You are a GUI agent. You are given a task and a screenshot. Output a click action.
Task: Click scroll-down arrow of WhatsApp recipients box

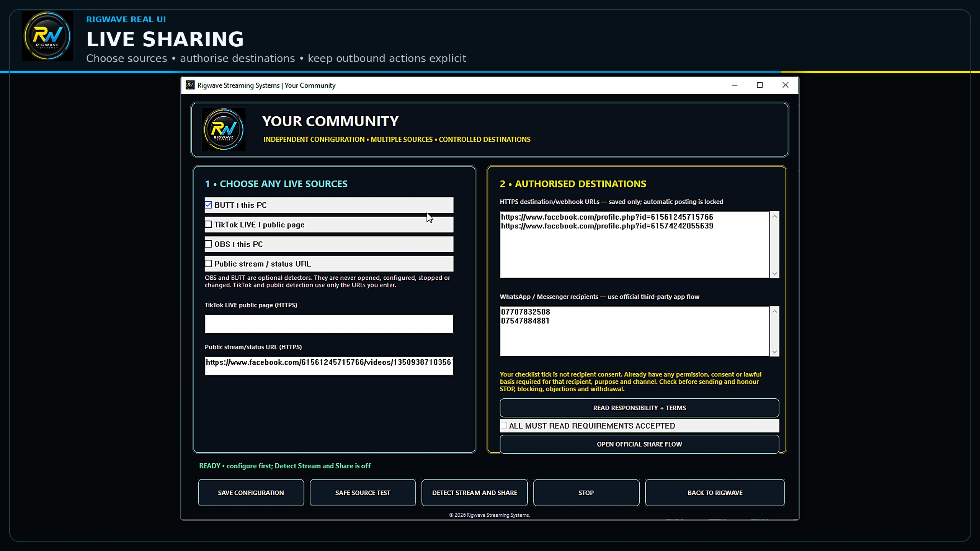pos(774,352)
